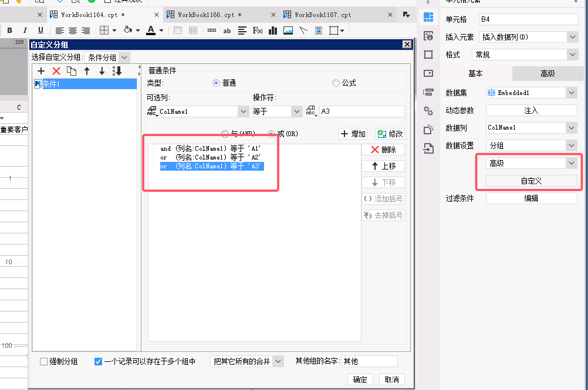Uncheck 一个记录可以存在于多个组中 checkbox
This screenshot has width=588, height=390.
tap(99, 362)
